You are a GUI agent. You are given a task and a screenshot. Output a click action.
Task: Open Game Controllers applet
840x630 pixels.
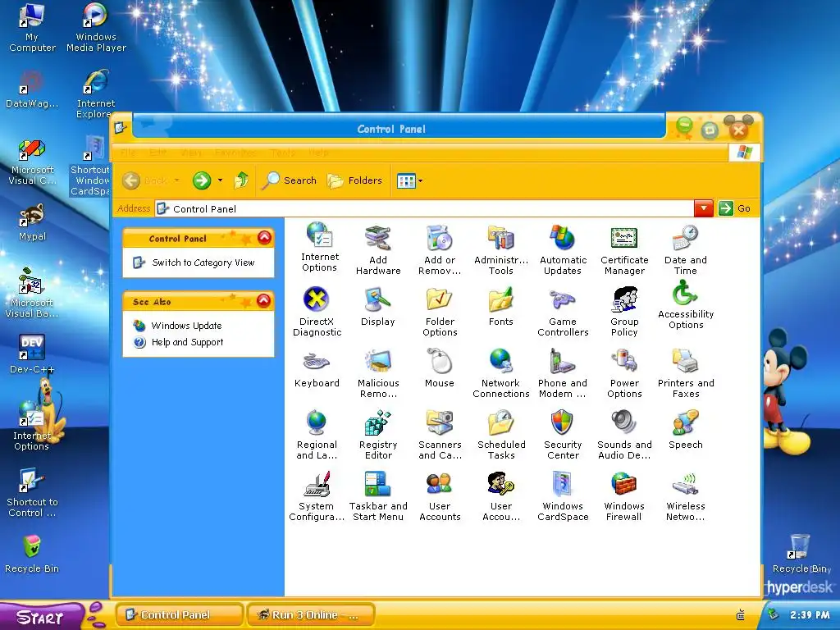point(563,312)
